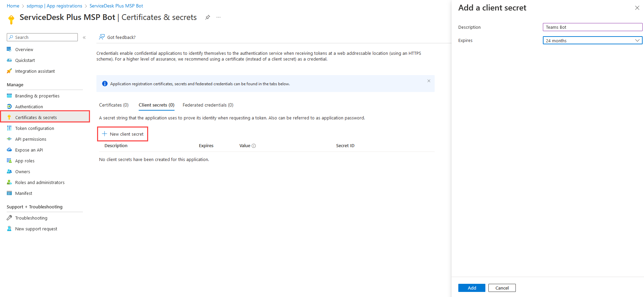The width and height of the screenshot is (644, 297).
Task: Open Token configuration bars icon
Action: 9,128
